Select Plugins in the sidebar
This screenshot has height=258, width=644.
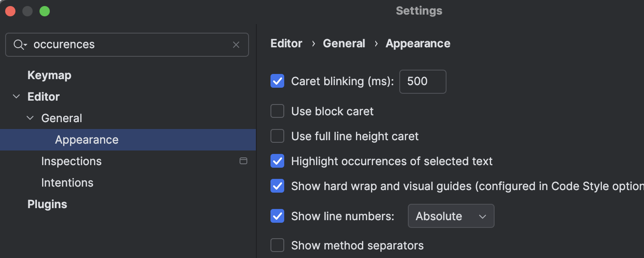pyautogui.click(x=47, y=204)
